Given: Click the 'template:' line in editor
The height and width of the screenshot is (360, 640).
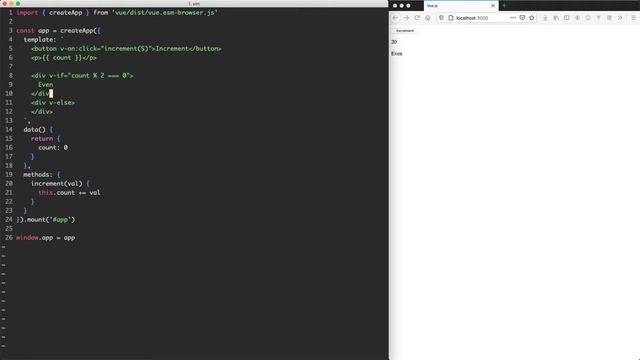Looking at the screenshot, I should pos(43,40).
